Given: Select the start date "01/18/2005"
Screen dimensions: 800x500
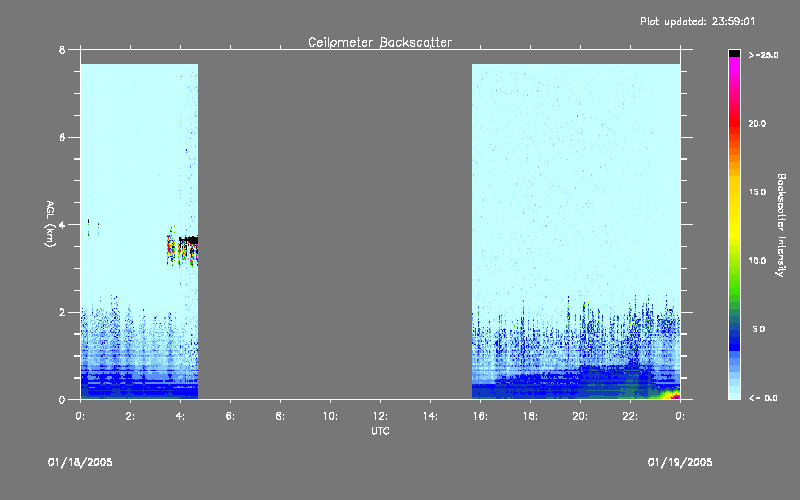Looking at the screenshot, I should click(80, 462).
